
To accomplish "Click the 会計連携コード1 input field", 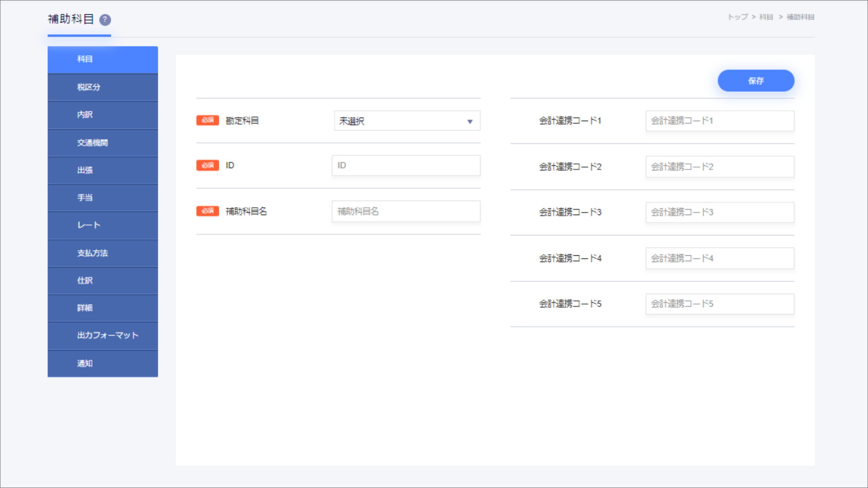I will click(720, 121).
